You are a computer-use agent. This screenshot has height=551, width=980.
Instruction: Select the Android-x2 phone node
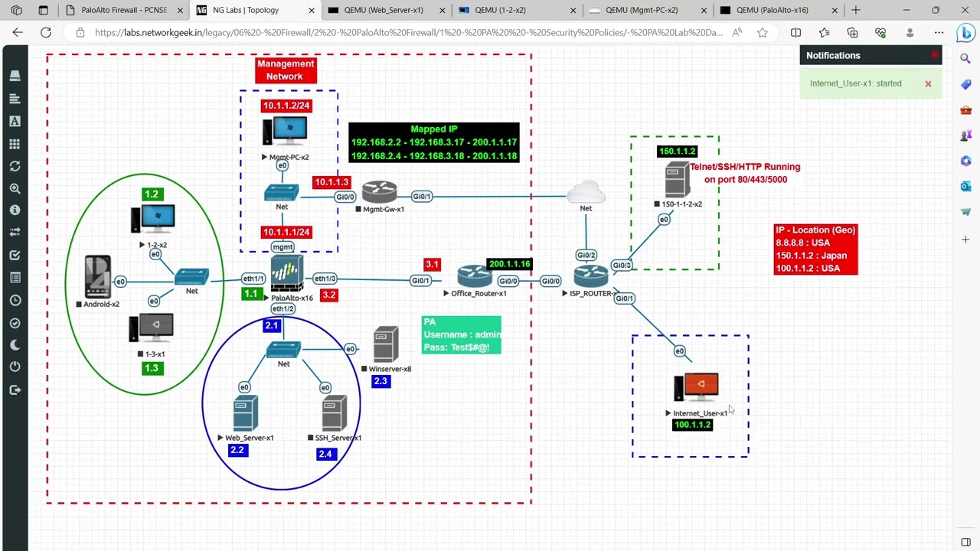click(98, 277)
